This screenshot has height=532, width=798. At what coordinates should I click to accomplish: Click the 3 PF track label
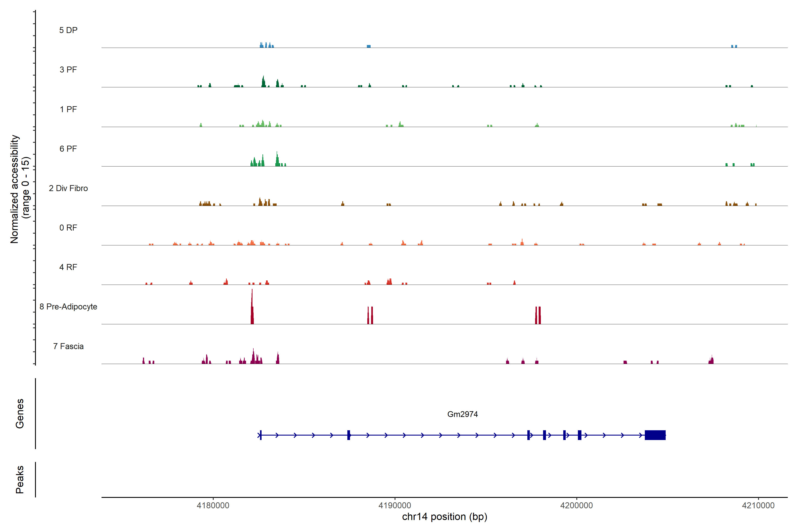[x=68, y=70]
